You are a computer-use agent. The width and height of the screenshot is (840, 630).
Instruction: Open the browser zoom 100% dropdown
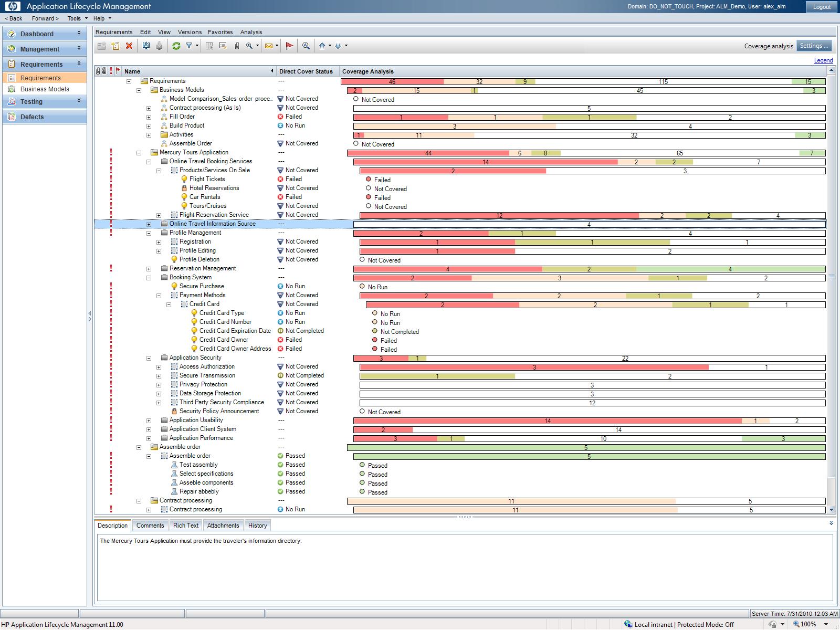pyautogui.click(x=826, y=624)
